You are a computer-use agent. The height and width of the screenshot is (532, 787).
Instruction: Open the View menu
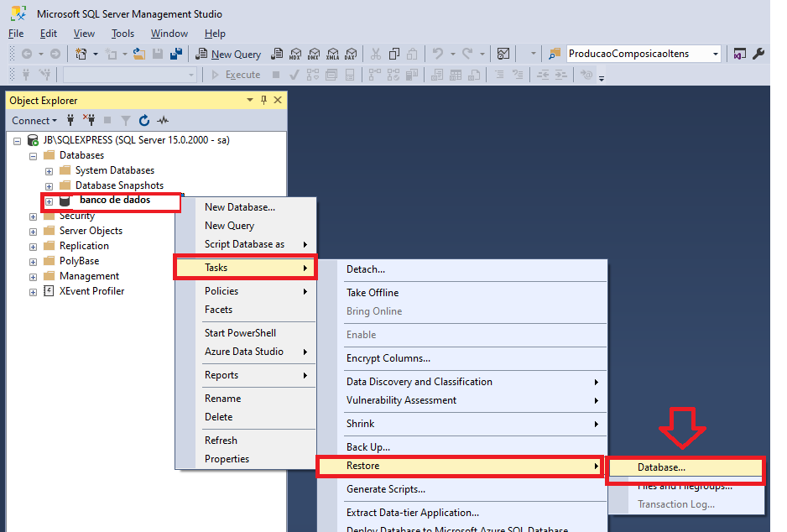point(84,34)
